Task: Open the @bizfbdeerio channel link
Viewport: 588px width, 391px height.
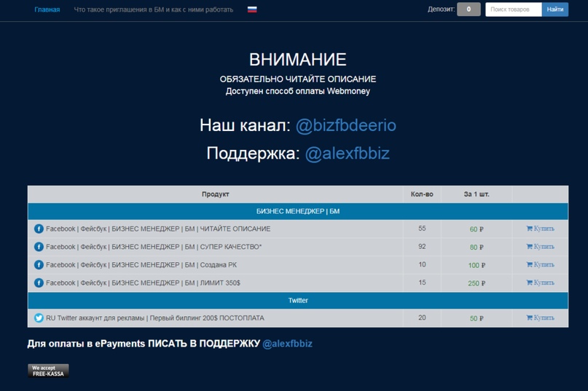Action: tap(346, 125)
